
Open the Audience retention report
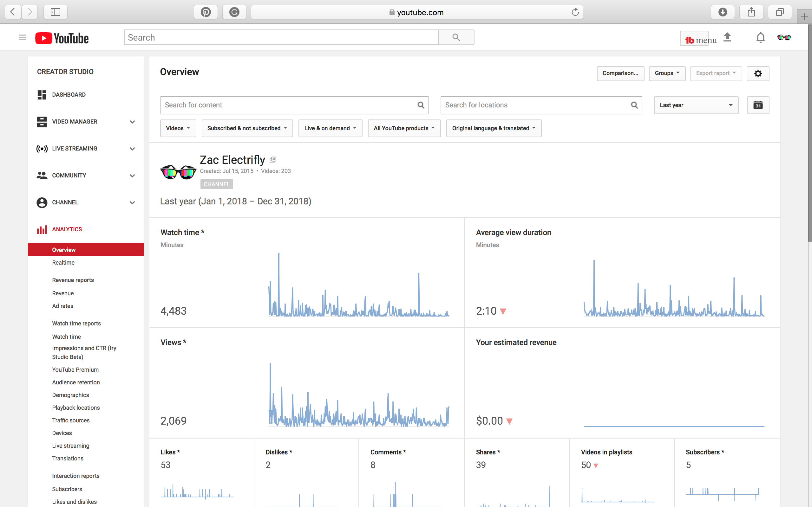click(x=76, y=382)
